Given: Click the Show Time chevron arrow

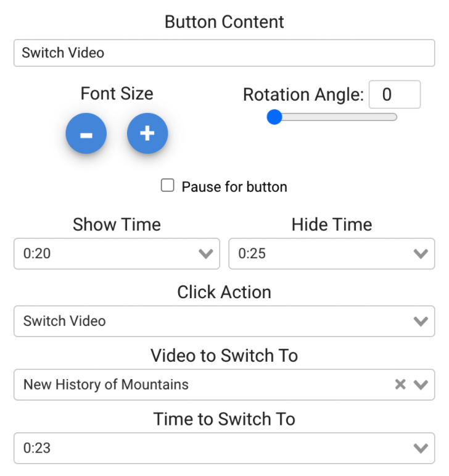Looking at the screenshot, I should point(206,254).
